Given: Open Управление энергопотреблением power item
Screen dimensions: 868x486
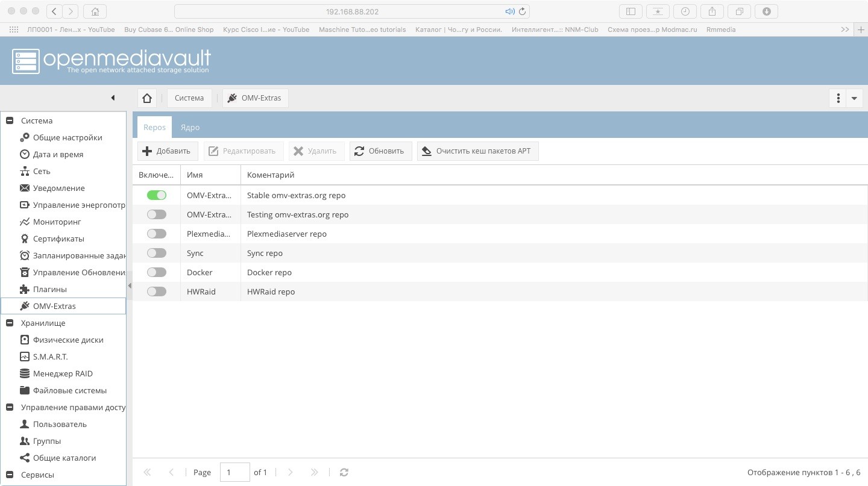Looking at the screenshot, I should click(x=72, y=205).
